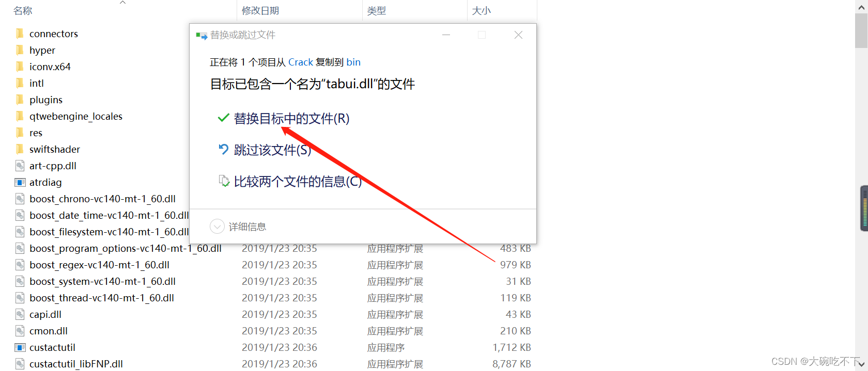Click the art-cpp.dll file icon

20,166
